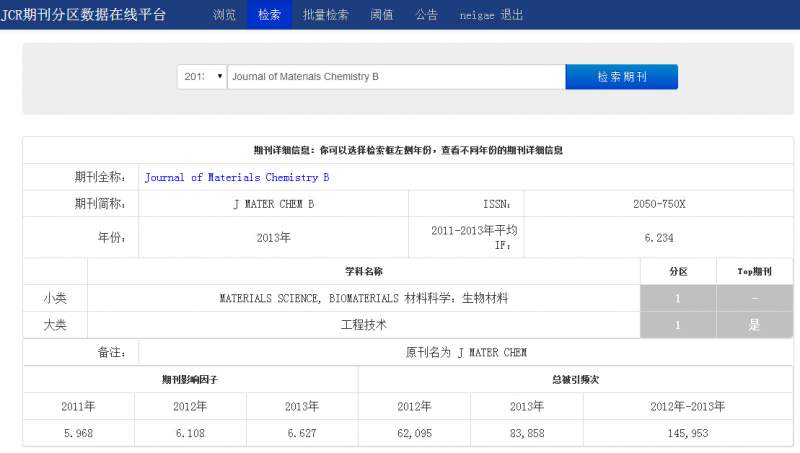The image size is (800, 453).
Task: Click the 期刊影响因子 section header
Action: click(190, 380)
